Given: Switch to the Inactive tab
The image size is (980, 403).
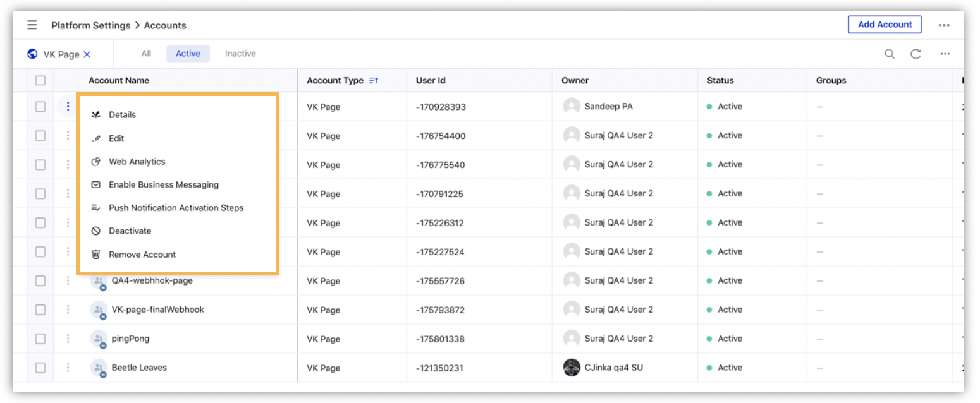Looking at the screenshot, I should [x=240, y=54].
